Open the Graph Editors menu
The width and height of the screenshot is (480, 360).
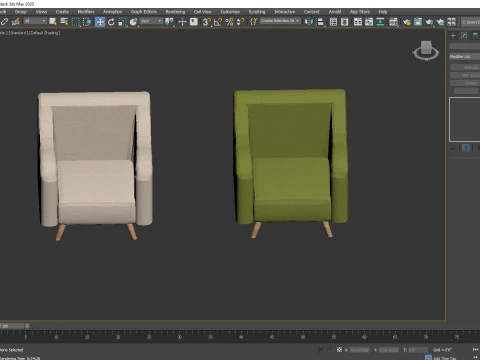coord(144,12)
